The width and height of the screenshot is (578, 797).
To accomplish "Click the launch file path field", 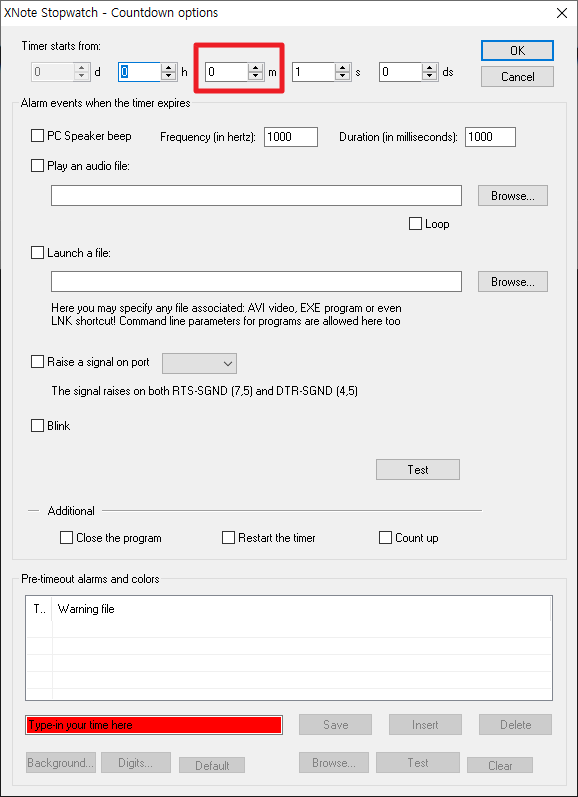I will click(256, 282).
